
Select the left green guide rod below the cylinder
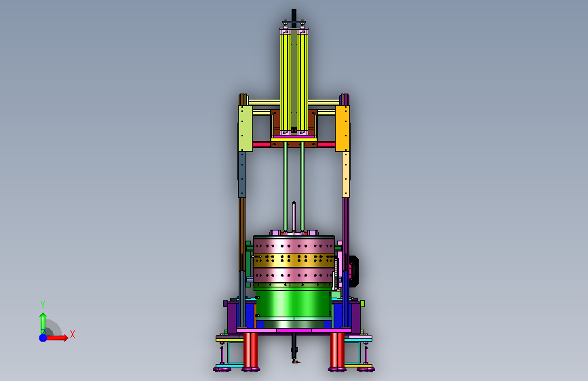pyautogui.click(x=286, y=186)
